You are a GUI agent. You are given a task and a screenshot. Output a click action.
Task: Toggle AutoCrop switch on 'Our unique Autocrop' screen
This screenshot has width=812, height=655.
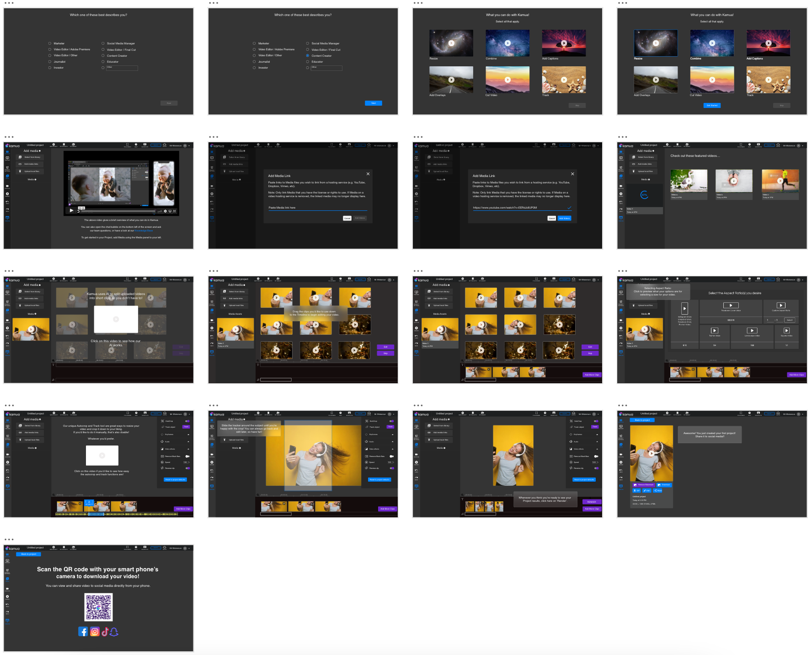187,421
